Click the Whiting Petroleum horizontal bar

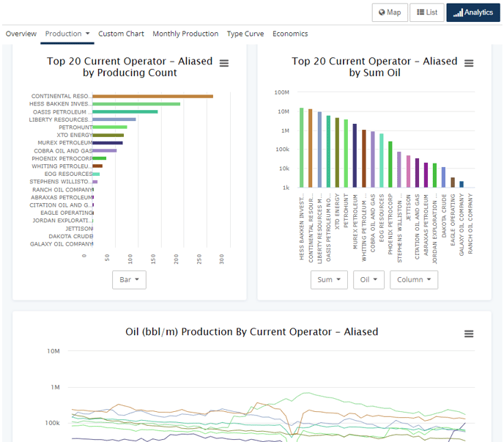[97, 166]
